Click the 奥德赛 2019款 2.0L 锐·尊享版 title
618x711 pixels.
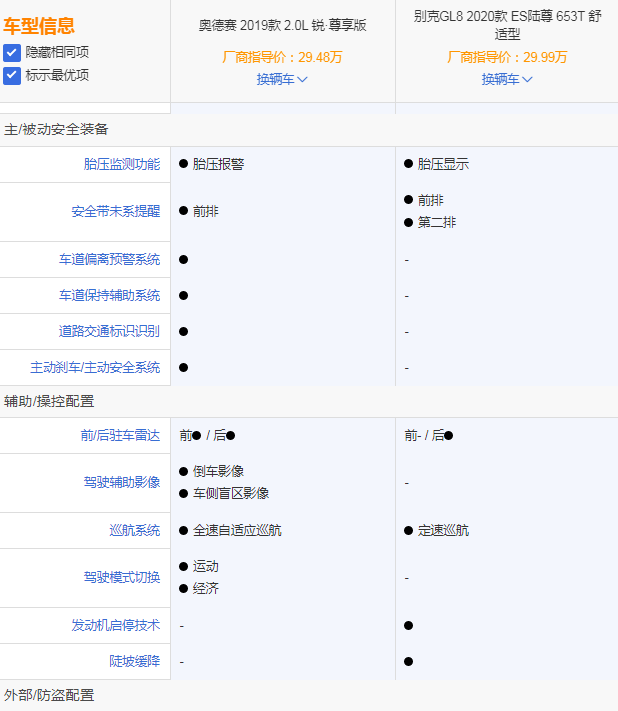282,25
